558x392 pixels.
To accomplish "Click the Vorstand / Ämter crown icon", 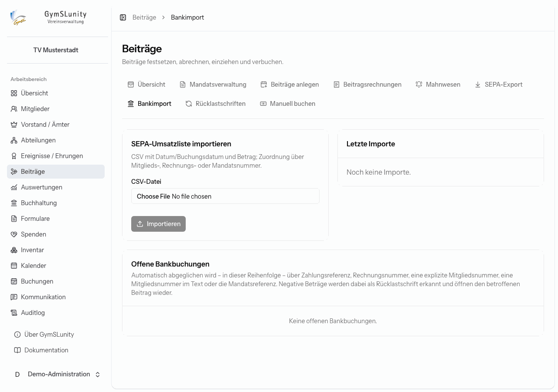I will coord(14,125).
